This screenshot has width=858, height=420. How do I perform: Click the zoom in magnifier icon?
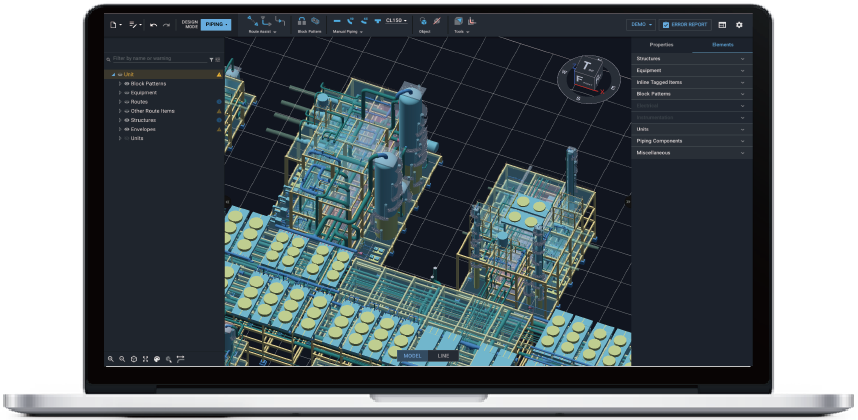click(x=111, y=358)
